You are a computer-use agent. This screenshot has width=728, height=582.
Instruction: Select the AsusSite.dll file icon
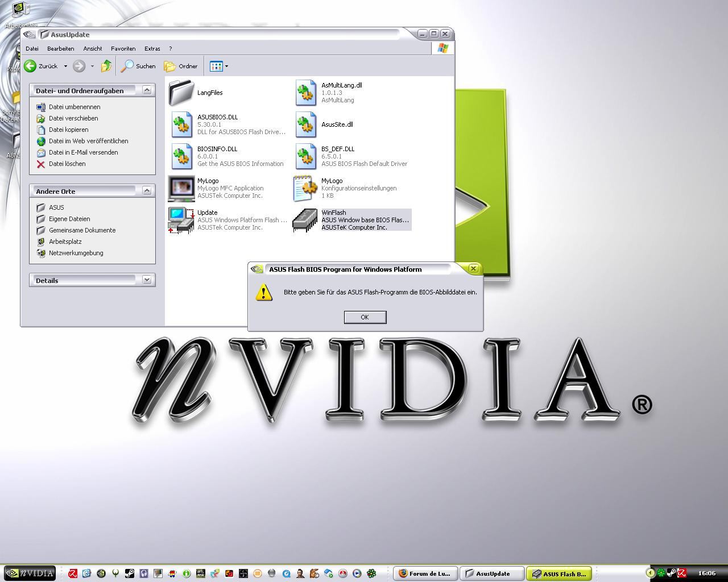pyautogui.click(x=305, y=124)
